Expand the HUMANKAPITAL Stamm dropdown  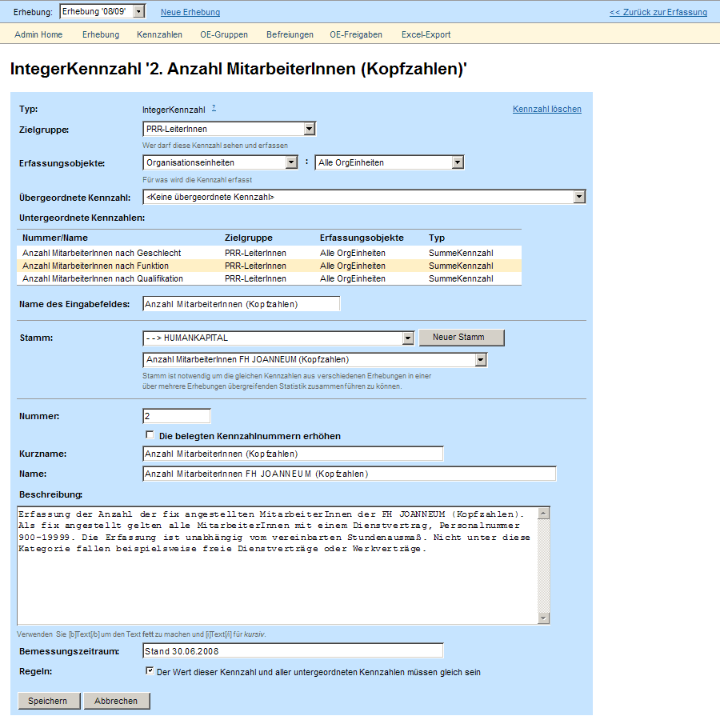(278, 338)
